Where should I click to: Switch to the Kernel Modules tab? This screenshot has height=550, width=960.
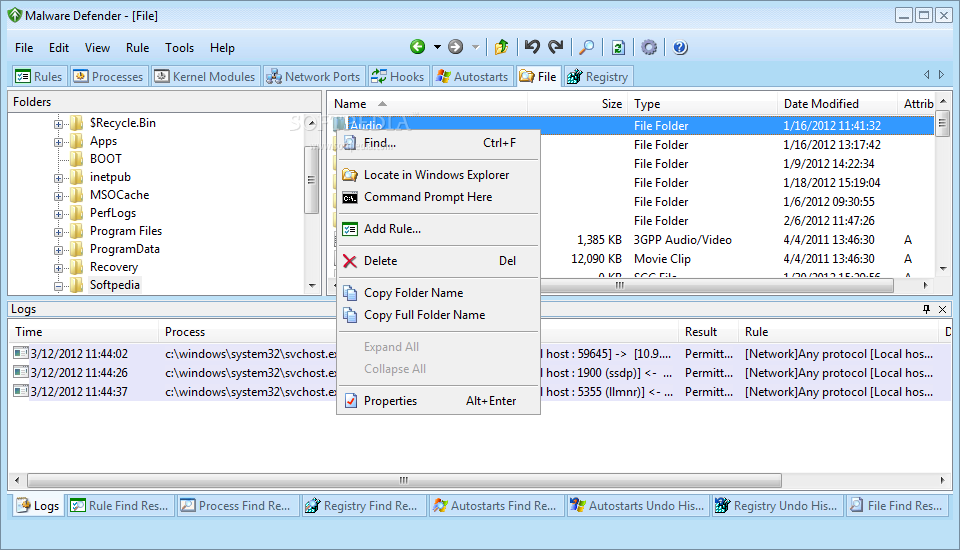(x=205, y=77)
